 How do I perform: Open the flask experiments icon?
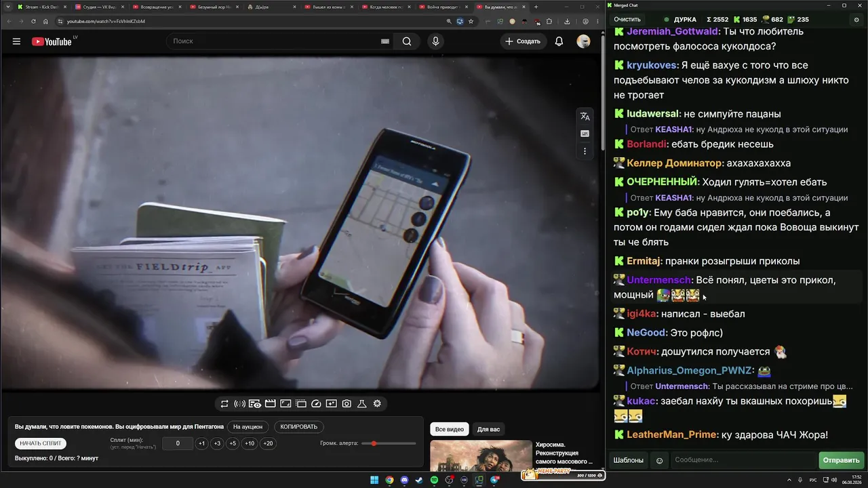coord(362,404)
